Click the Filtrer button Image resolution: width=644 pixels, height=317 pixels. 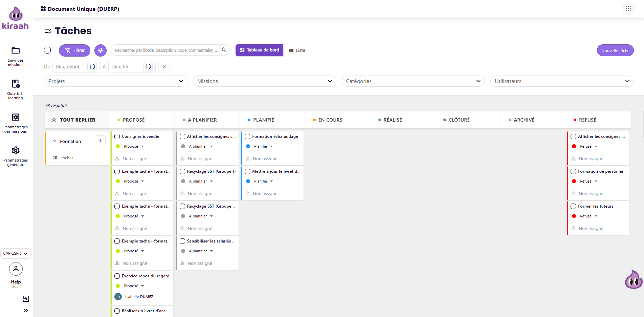pos(74,50)
